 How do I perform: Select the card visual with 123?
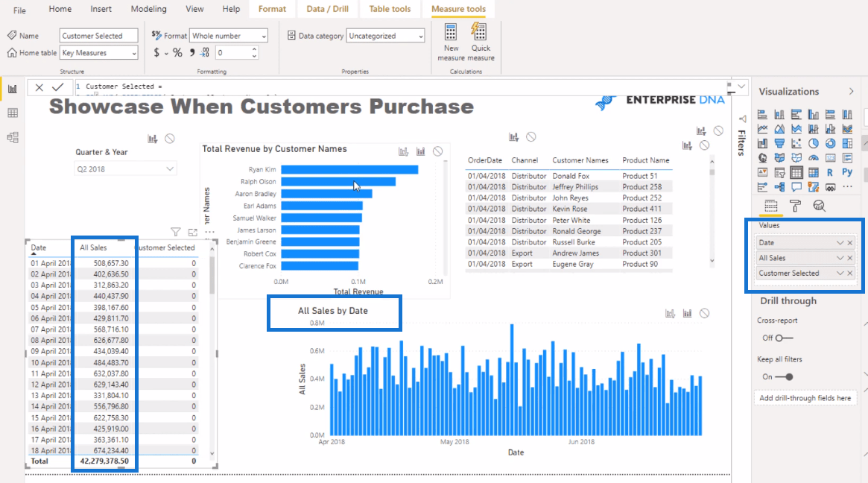pos(830,158)
